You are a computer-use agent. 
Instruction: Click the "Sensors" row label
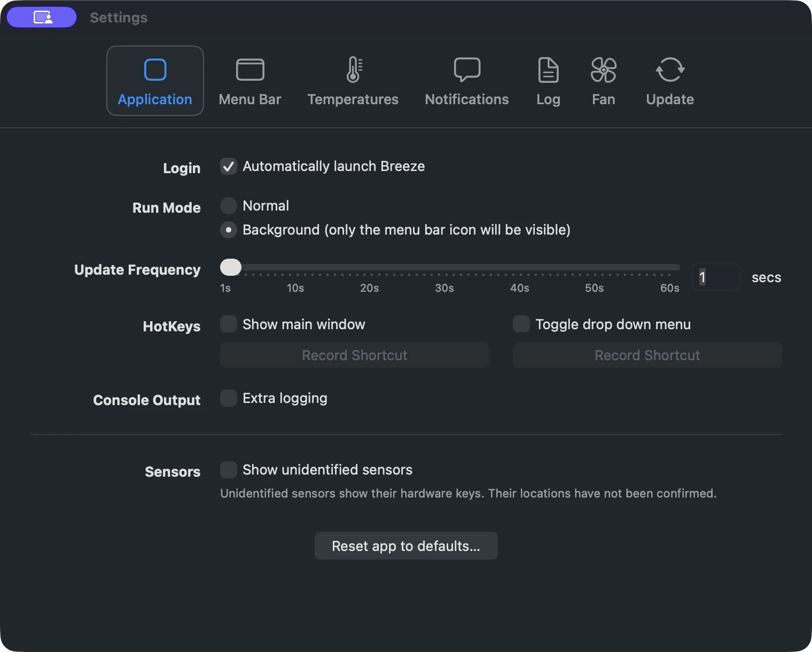[x=173, y=472]
